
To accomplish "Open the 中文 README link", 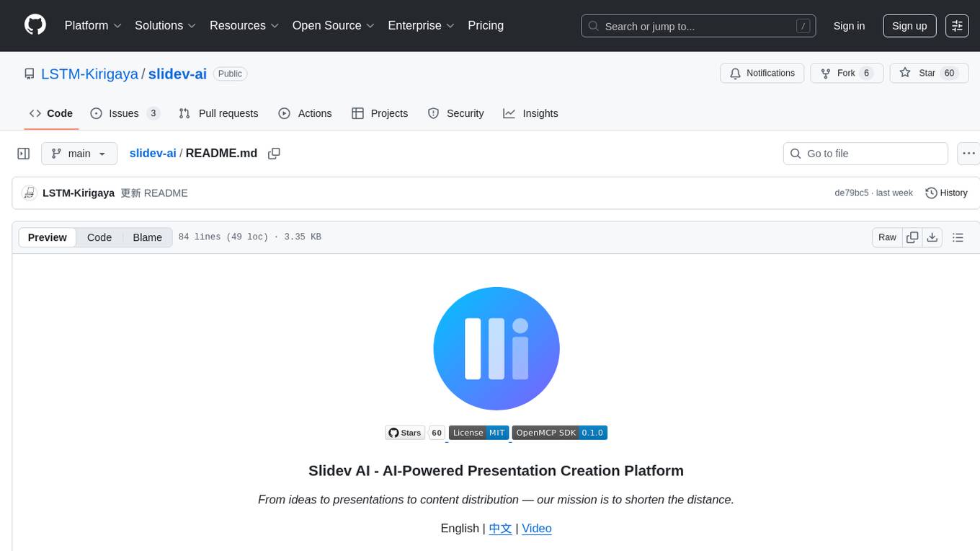I will (x=500, y=529).
